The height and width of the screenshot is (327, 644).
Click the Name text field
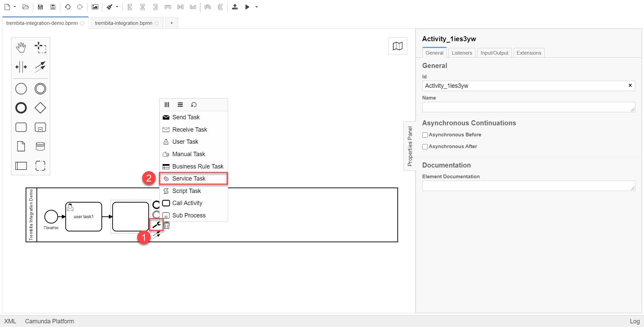(528, 107)
